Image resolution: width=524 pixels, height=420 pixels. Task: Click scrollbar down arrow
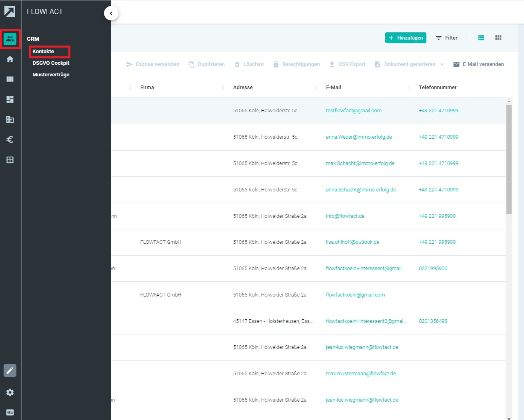[x=509, y=418]
